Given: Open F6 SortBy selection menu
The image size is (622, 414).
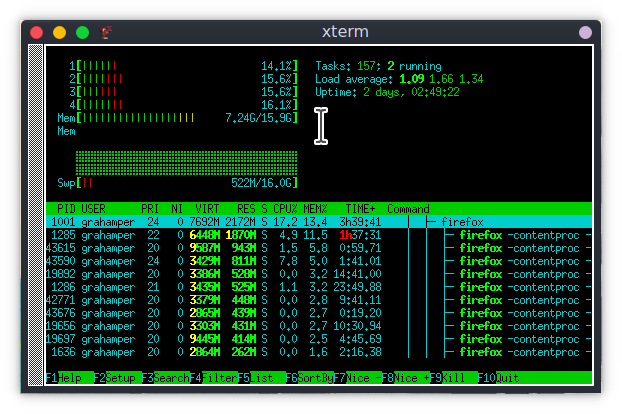Looking at the screenshot, I should tap(308, 378).
